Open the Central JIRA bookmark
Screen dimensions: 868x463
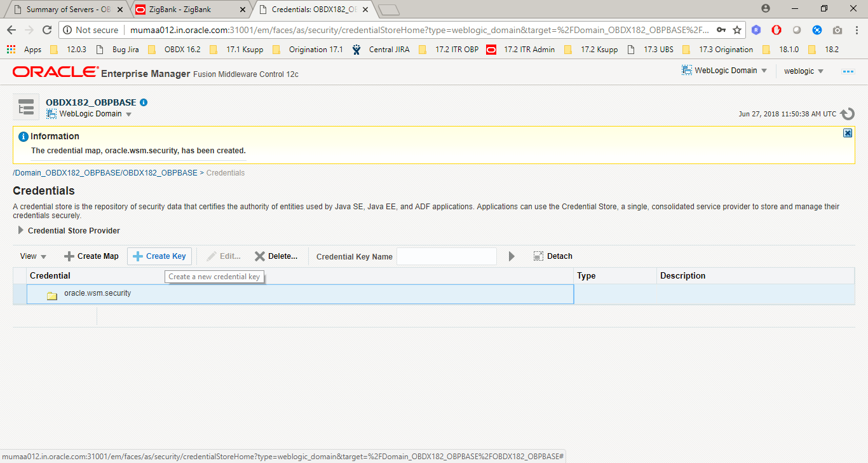coord(381,50)
